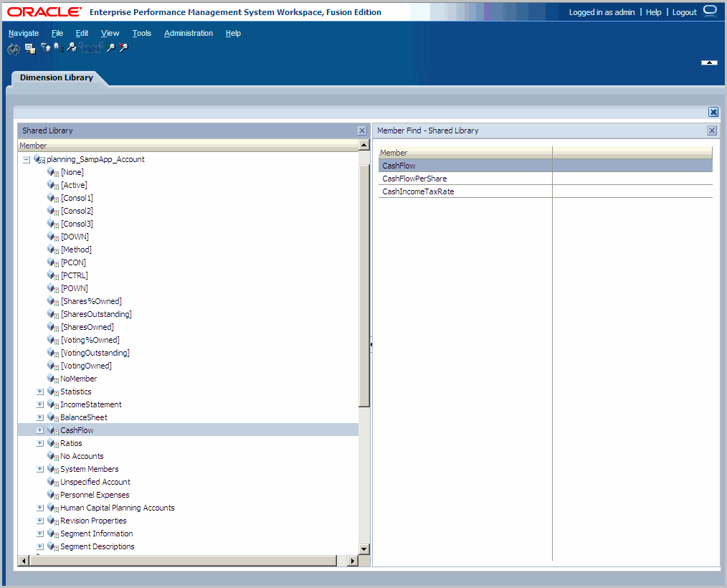Click the member icon beside Personnel Expenses

point(53,495)
